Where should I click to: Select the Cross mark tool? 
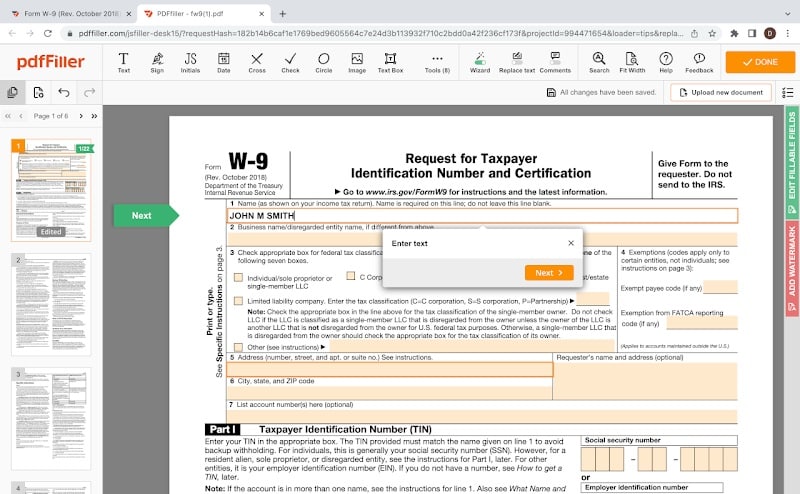[x=257, y=62]
